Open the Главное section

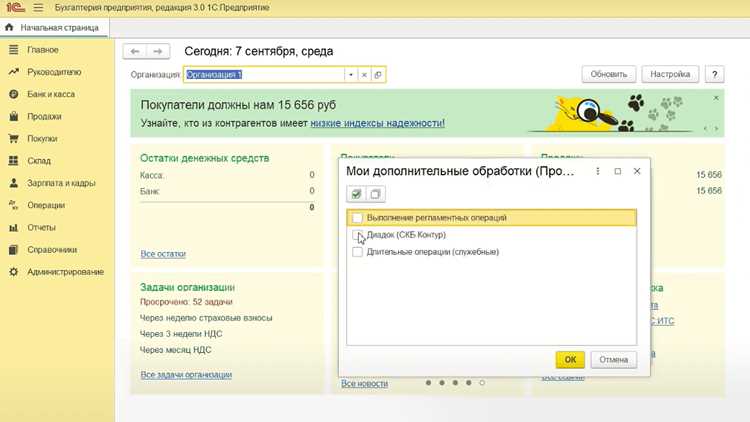[x=43, y=50]
